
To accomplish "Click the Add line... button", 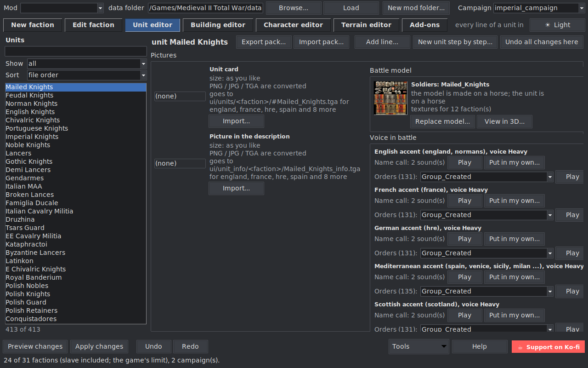I will [382, 42].
